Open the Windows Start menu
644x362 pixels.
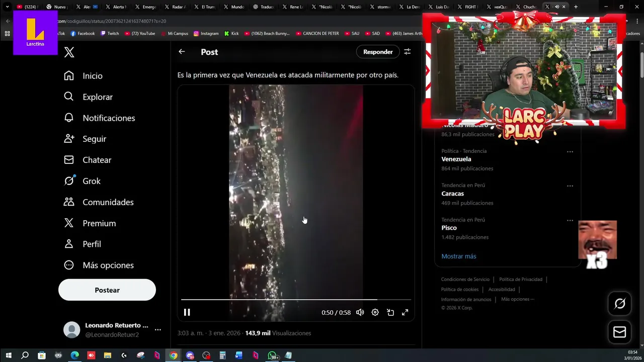(9, 355)
